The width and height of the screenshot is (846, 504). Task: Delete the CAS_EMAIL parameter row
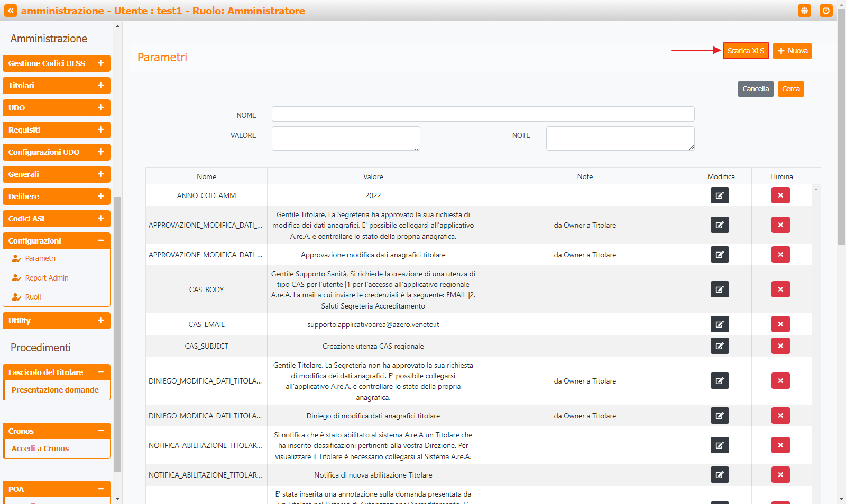(780, 324)
